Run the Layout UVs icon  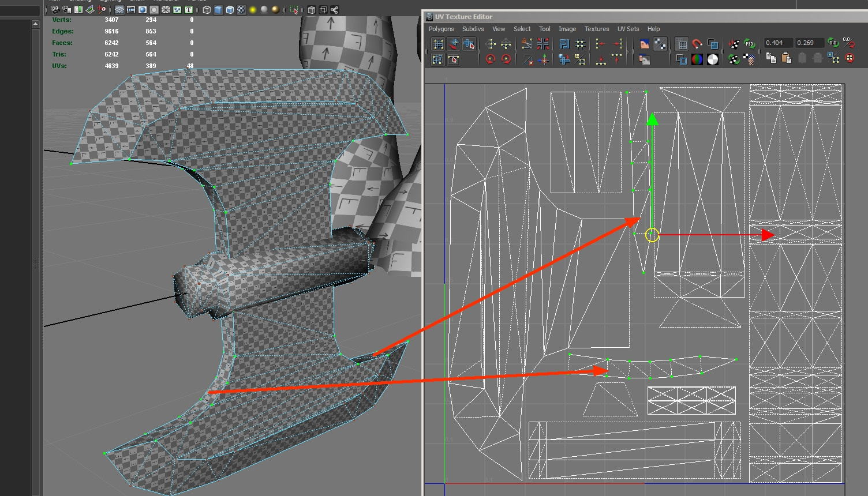click(564, 44)
